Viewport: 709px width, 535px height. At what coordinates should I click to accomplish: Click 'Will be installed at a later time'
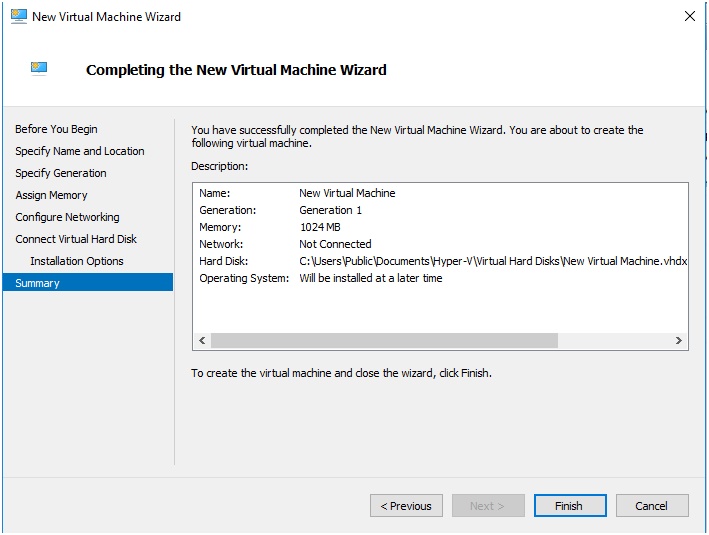pyautogui.click(x=371, y=278)
